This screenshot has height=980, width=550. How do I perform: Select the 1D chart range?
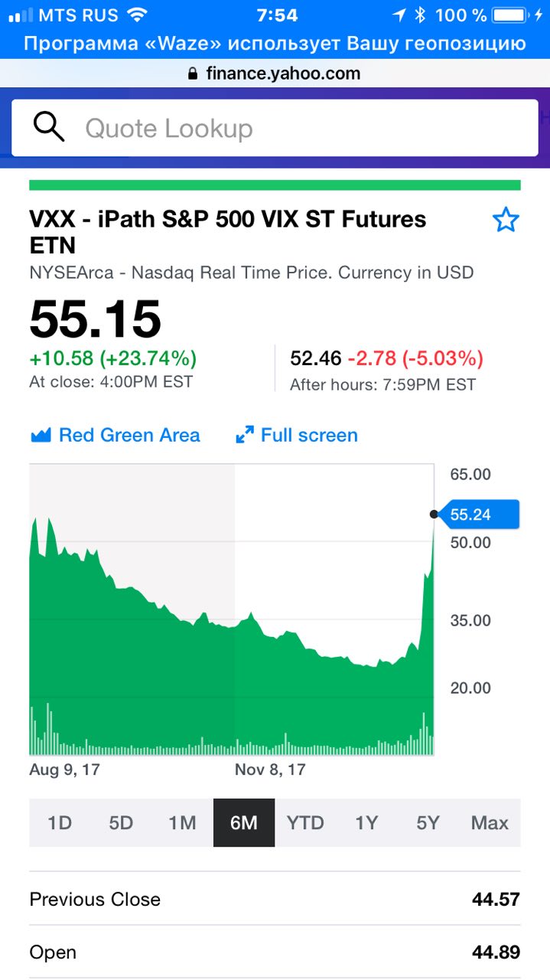tap(60, 823)
